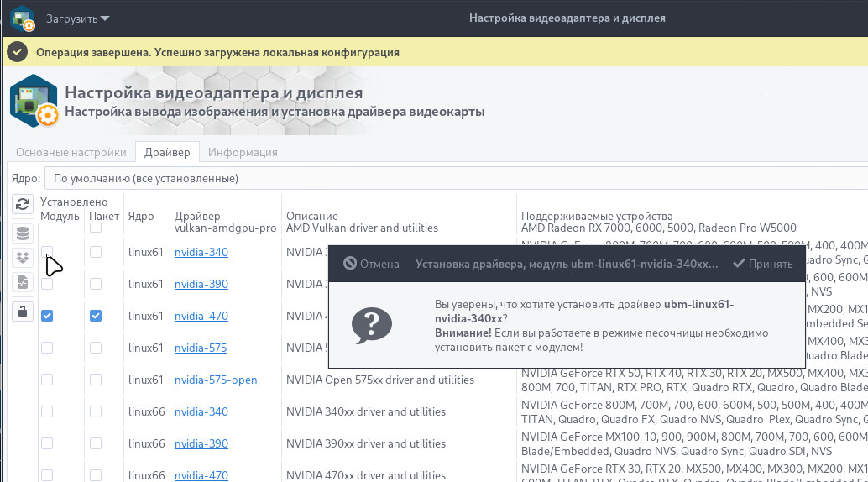Click the activity log document icon
This screenshot has height=482, width=868.
point(23,283)
